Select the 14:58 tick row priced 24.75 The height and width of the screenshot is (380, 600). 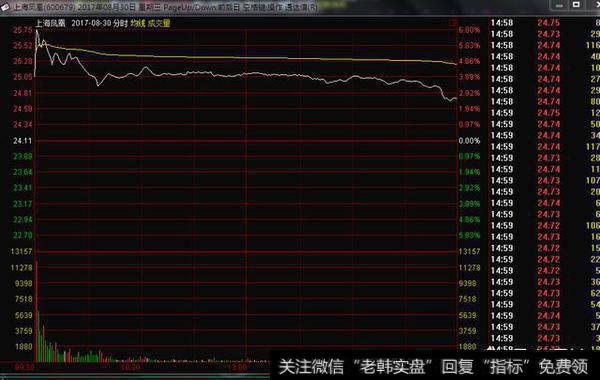coord(545,23)
